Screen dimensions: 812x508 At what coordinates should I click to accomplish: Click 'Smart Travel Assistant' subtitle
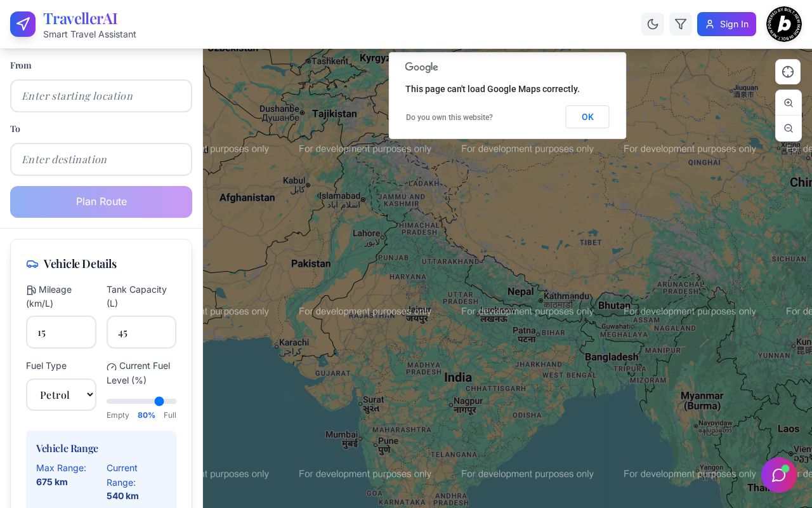[89, 34]
